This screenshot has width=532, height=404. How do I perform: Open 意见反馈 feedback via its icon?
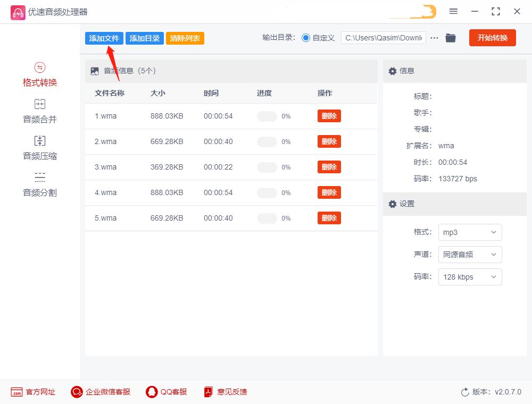(x=207, y=392)
